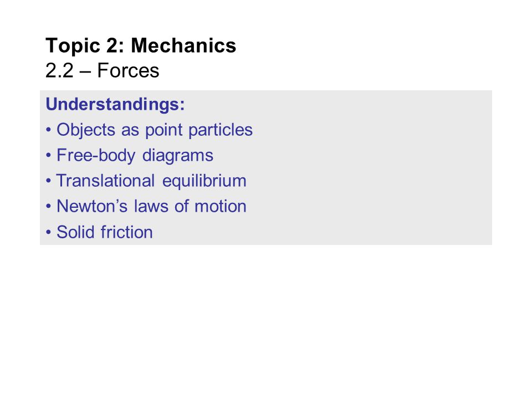Click the bullet dot before "Solid"
Image resolution: width=532 pixels, height=399 pixels.
49,232
